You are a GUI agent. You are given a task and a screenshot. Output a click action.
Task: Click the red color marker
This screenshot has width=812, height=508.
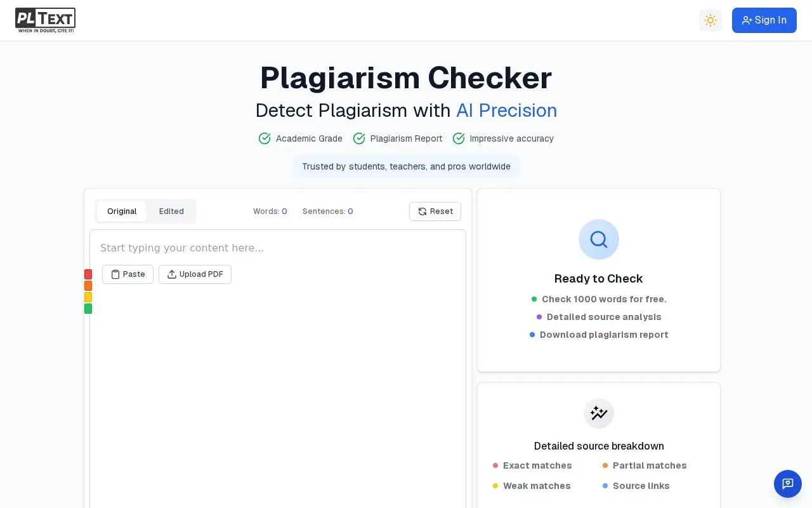tap(88, 274)
